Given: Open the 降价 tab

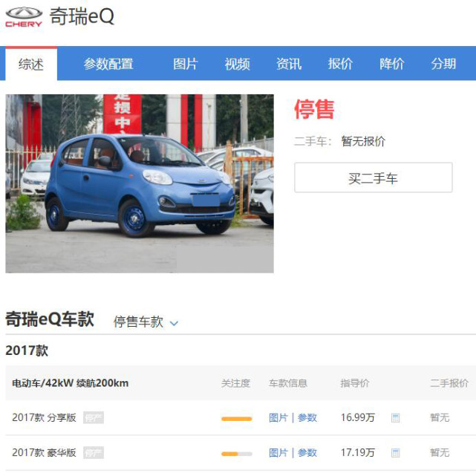Looking at the screenshot, I should [392, 64].
